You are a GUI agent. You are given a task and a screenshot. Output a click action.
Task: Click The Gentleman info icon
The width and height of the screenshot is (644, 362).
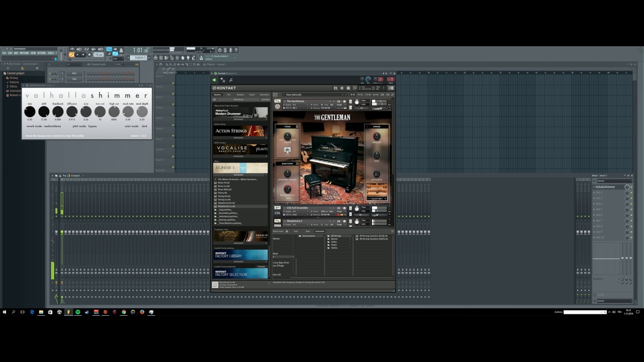[344, 102]
